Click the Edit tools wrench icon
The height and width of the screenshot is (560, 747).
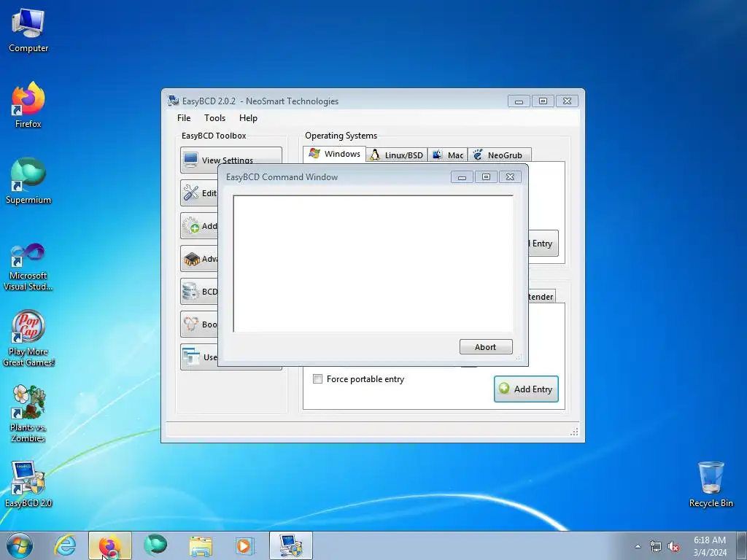click(191, 192)
